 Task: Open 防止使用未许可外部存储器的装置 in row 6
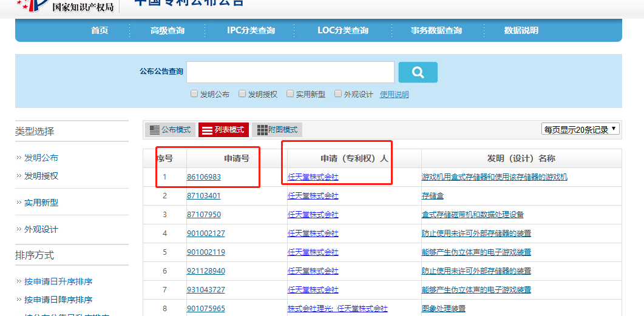coord(476,271)
